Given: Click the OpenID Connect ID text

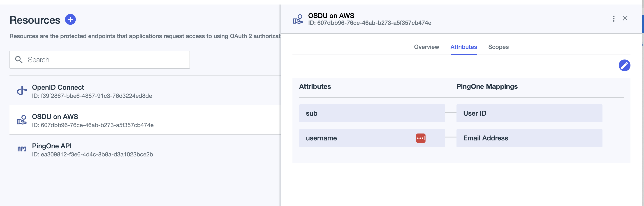Looking at the screenshot, I should click(92, 96).
